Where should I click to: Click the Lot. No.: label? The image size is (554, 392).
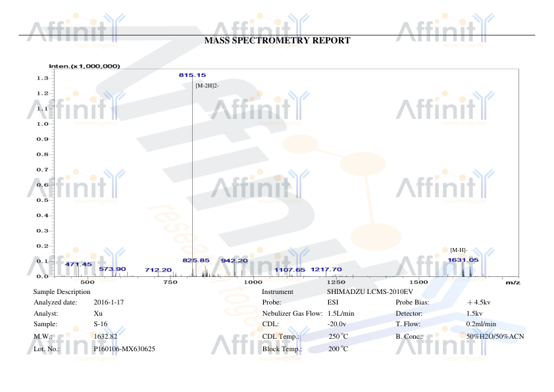click(47, 349)
